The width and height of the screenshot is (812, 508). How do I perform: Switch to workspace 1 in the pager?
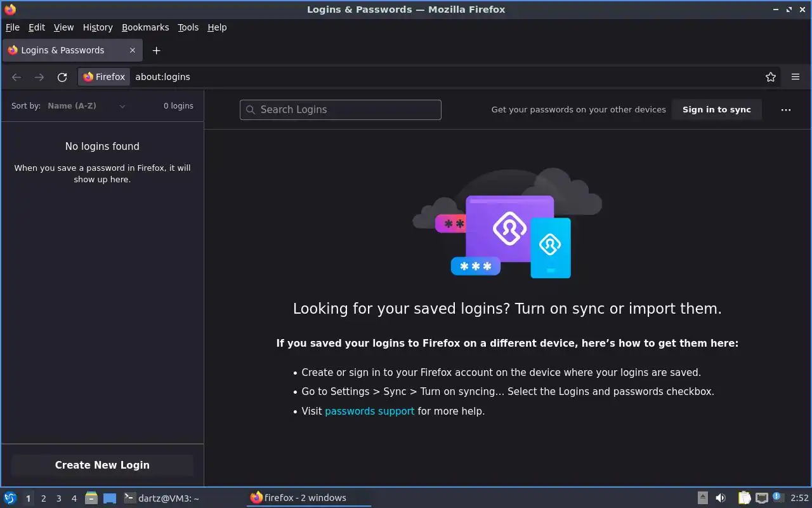click(29, 498)
